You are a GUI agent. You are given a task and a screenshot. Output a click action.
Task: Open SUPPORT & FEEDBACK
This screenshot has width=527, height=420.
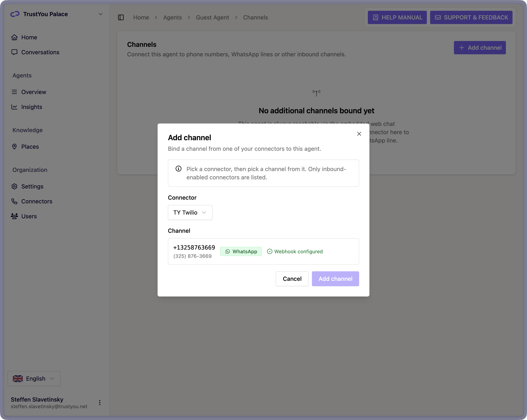click(x=471, y=17)
